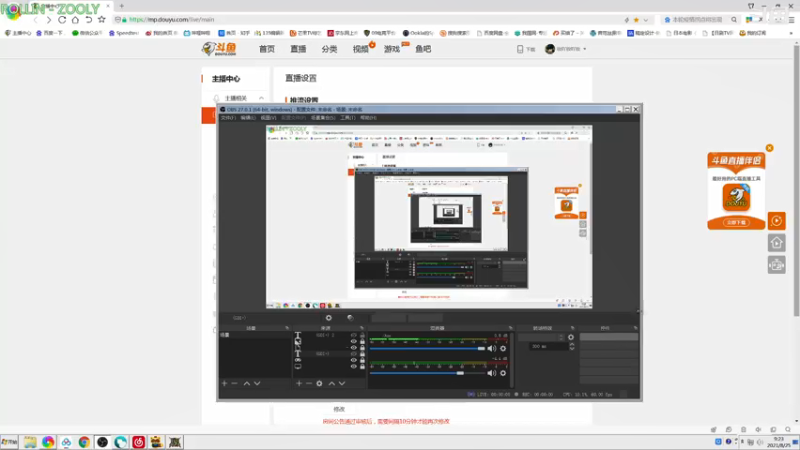This screenshot has width=800, height=450.
Task: Add a new source with plus icon in Sources panel
Action: click(299, 383)
